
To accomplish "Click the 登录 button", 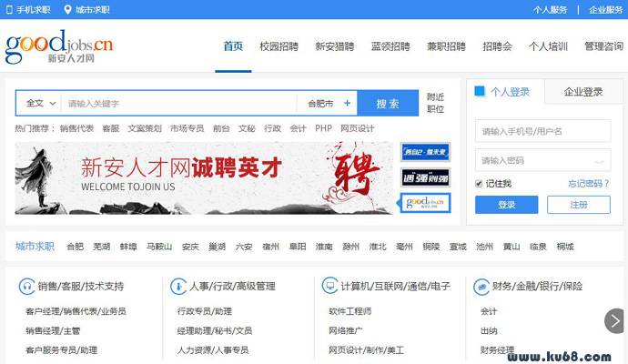I will pyautogui.click(x=506, y=205).
